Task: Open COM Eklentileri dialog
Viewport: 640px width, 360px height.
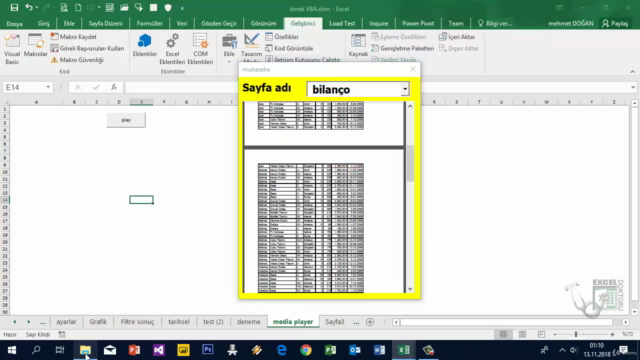Action: (200, 49)
